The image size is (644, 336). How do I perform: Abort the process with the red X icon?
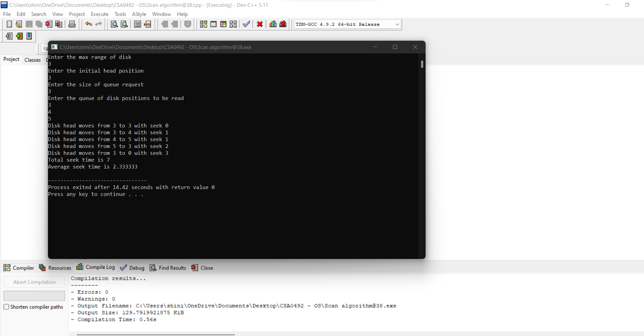[260, 24]
